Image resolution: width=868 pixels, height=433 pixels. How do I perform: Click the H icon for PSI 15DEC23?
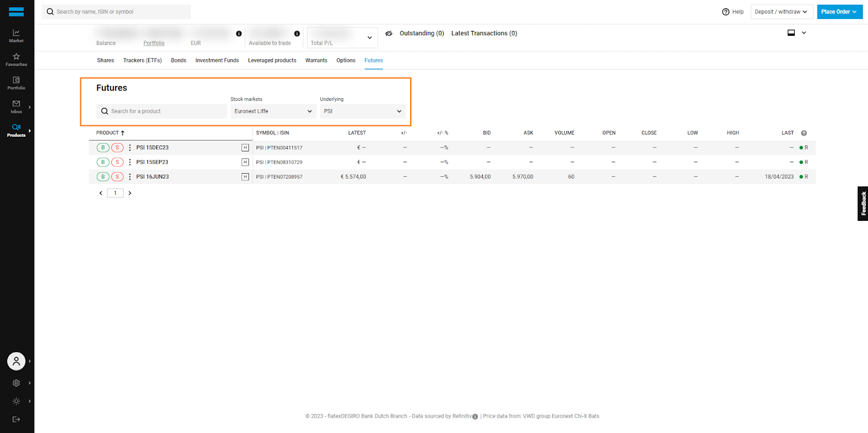pyautogui.click(x=245, y=148)
